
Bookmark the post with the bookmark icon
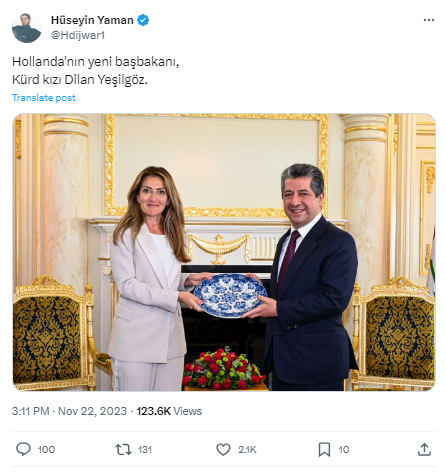pyautogui.click(x=324, y=449)
